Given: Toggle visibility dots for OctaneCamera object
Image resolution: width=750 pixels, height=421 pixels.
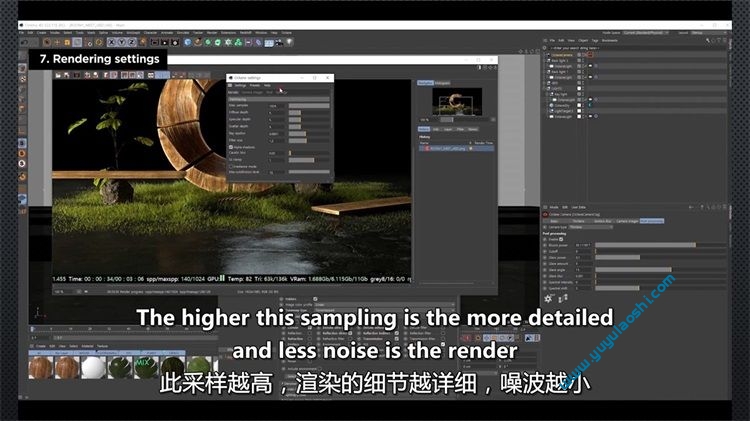Looking at the screenshot, I should [x=584, y=55].
